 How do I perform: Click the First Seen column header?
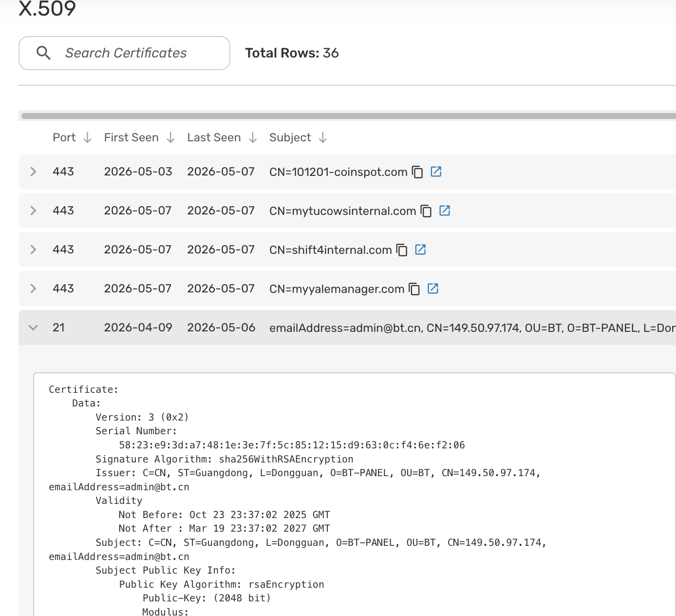[131, 138]
